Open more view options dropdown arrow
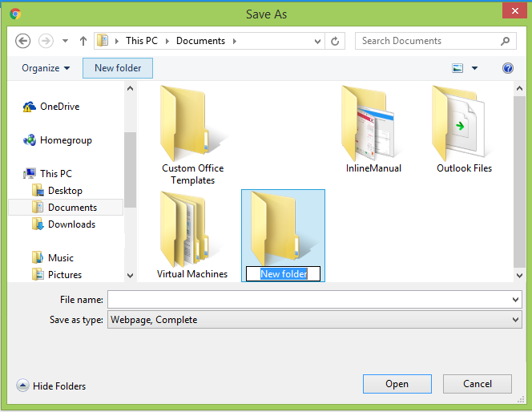The image size is (532, 412). [474, 68]
